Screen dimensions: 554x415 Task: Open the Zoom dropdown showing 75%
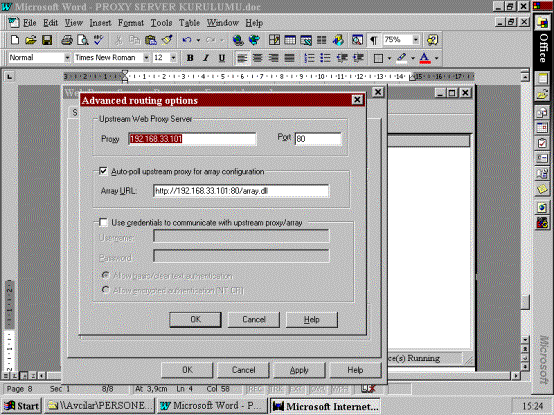coord(416,40)
